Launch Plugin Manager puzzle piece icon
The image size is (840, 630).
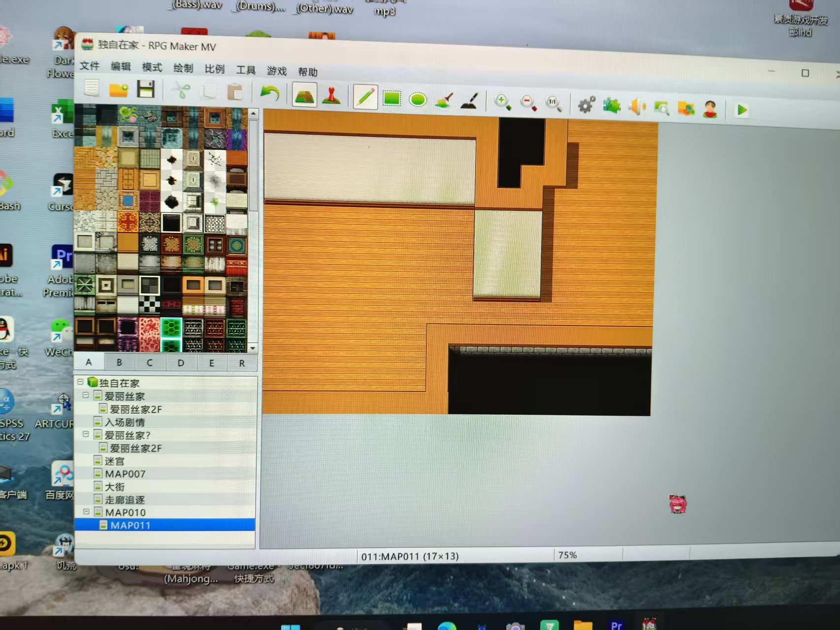(612, 105)
